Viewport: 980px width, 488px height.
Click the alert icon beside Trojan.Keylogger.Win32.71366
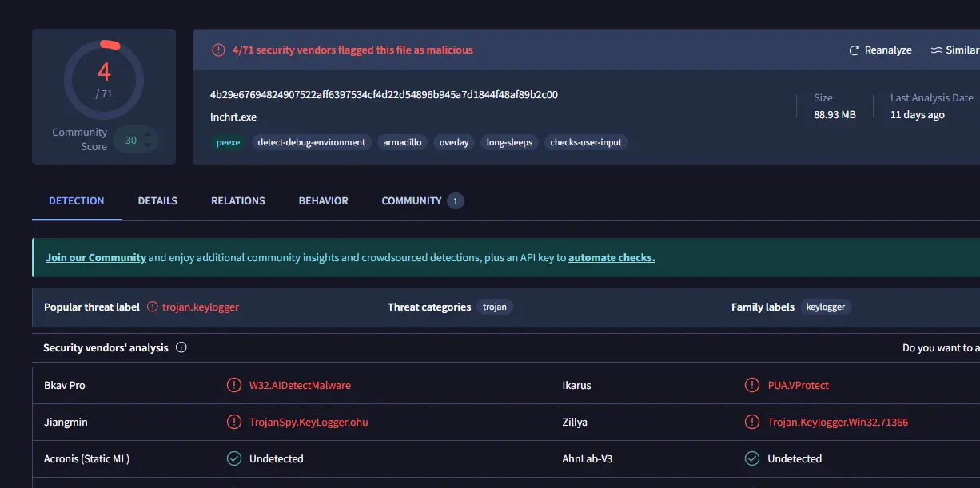(x=752, y=422)
